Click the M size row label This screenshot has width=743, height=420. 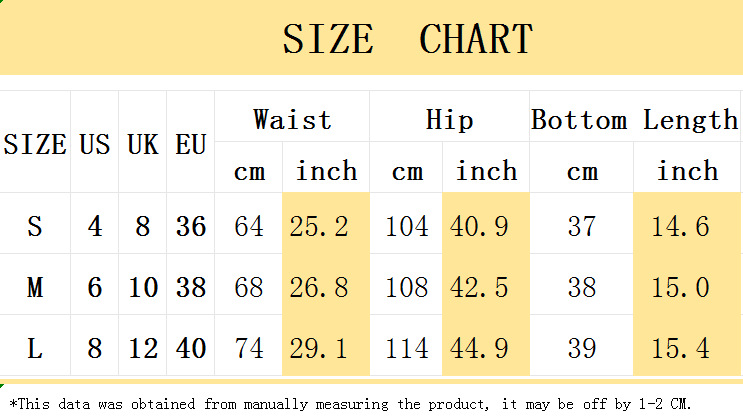(x=35, y=288)
